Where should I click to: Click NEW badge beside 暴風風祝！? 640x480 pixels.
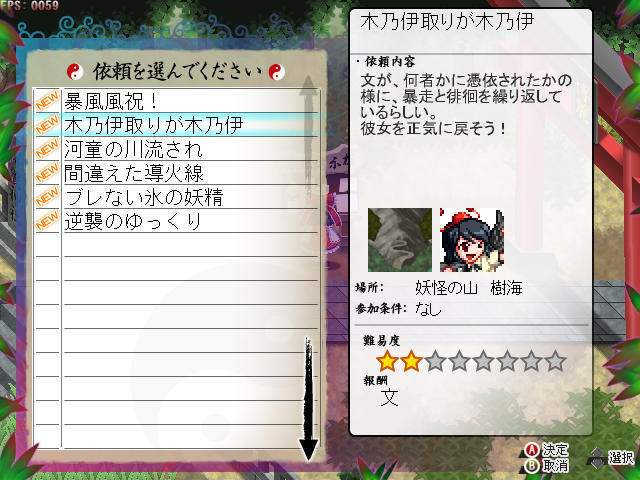(47, 101)
